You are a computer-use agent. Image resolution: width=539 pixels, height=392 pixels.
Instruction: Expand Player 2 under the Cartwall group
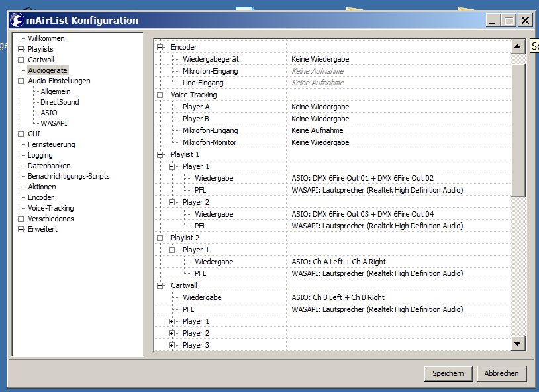[172, 333]
